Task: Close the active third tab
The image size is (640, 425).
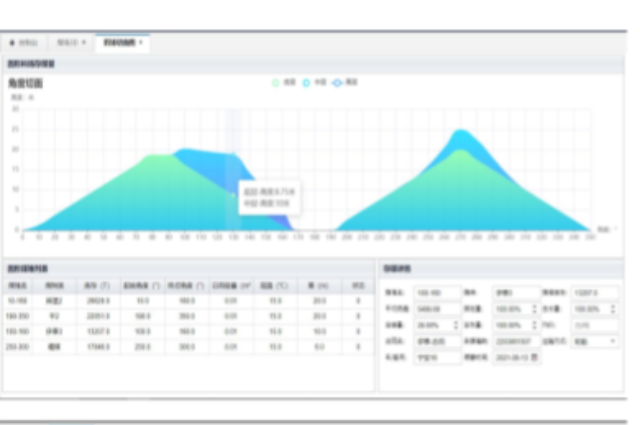Action: (141, 43)
